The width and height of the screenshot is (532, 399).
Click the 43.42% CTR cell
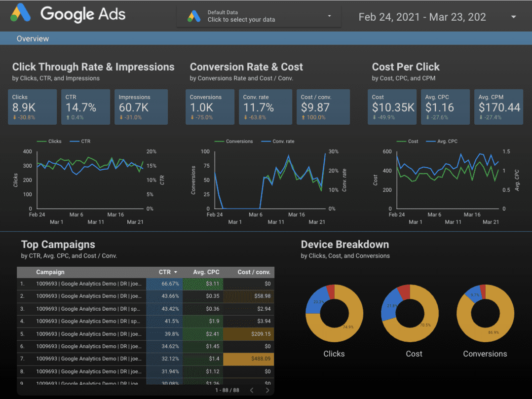[x=164, y=309]
